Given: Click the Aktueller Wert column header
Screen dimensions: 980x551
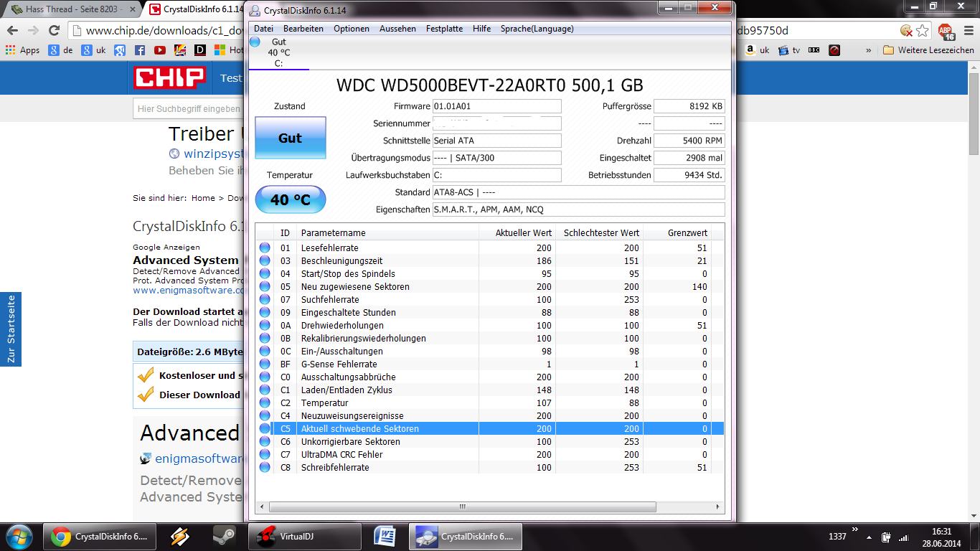Looking at the screenshot, I should (x=517, y=232).
